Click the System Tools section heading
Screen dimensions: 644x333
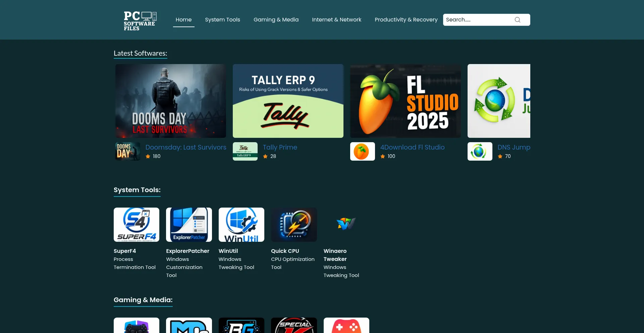pos(137,190)
